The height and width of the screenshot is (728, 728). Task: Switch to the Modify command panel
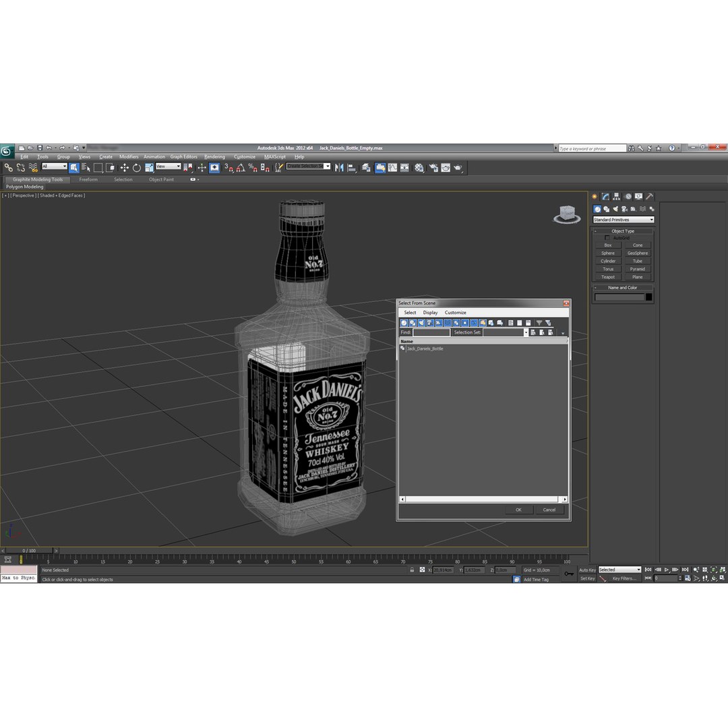click(x=605, y=196)
